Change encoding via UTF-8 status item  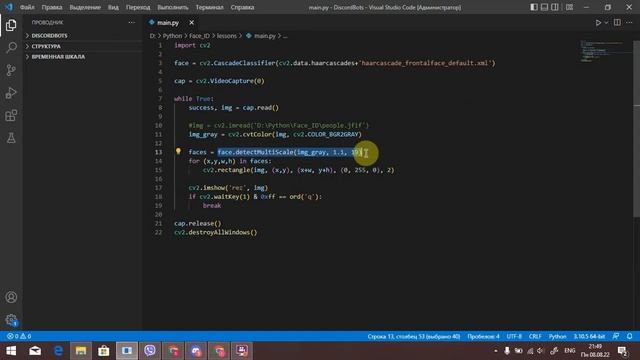point(514,336)
